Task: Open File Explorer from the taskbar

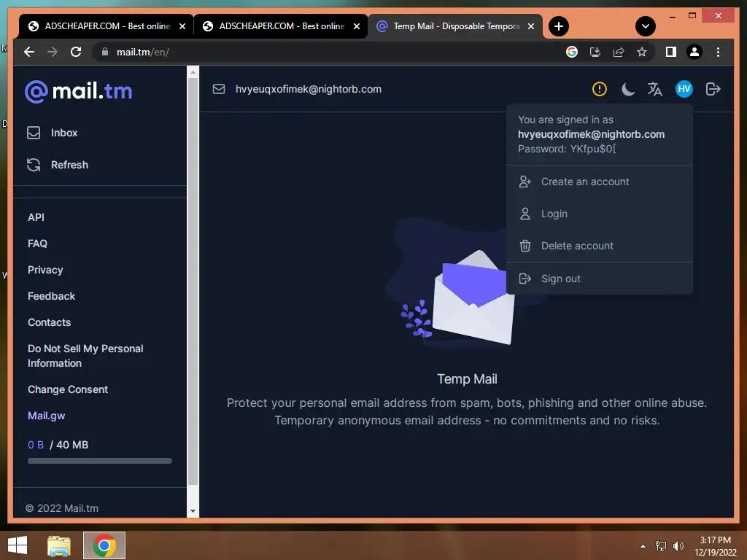Action: pyautogui.click(x=59, y=545)
